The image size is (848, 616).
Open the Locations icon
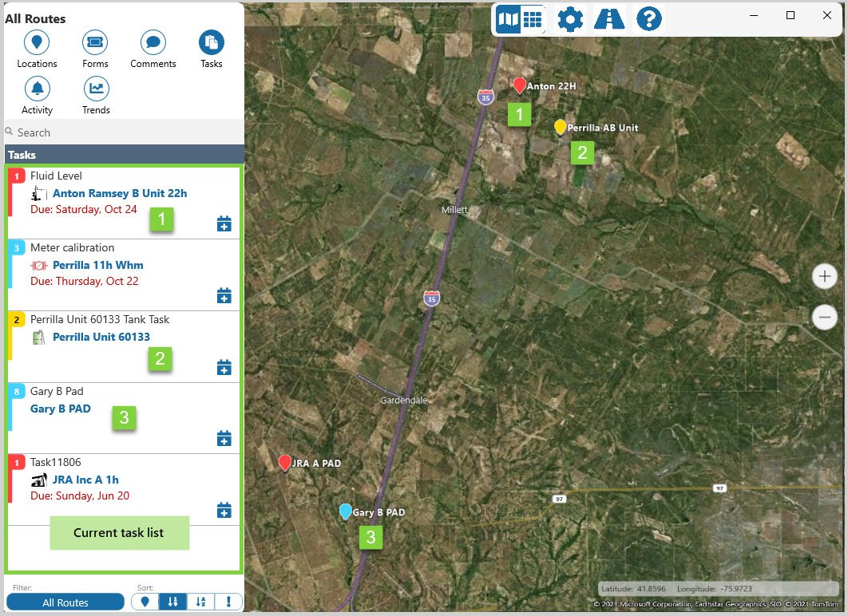[37, 42]
